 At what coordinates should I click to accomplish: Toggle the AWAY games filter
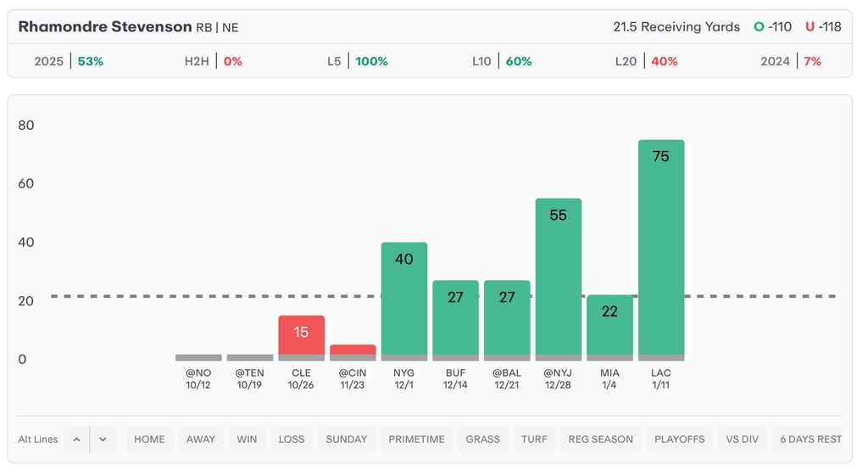pos(201,440)
